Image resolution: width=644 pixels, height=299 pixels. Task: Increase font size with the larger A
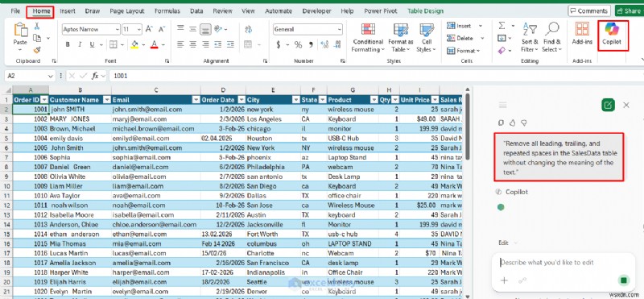150,29
